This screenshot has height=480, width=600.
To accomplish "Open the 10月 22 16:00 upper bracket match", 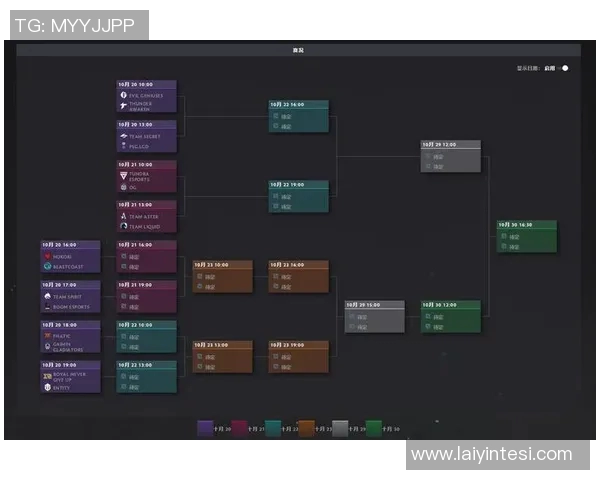I will 298,116.
